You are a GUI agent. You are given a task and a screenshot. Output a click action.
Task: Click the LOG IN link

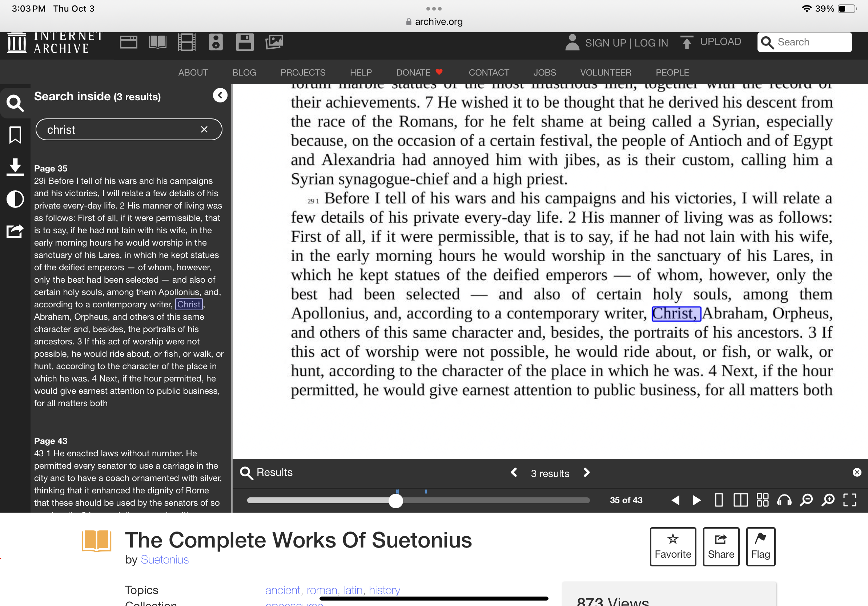click(651, 43)
